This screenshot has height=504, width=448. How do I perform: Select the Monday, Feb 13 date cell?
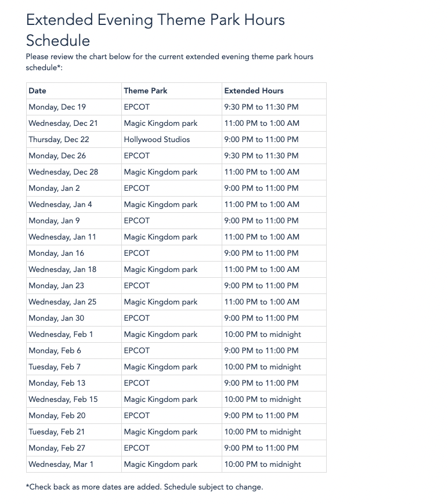(x=57, y=383)
